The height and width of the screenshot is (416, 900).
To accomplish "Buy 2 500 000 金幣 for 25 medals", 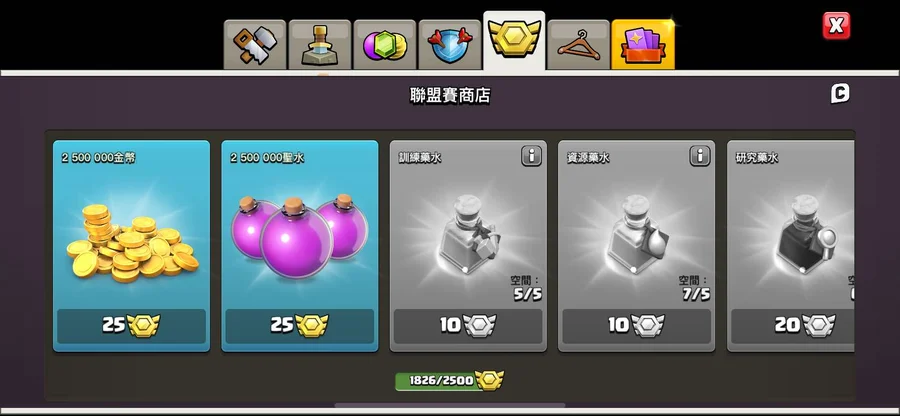I will [131, 326].
